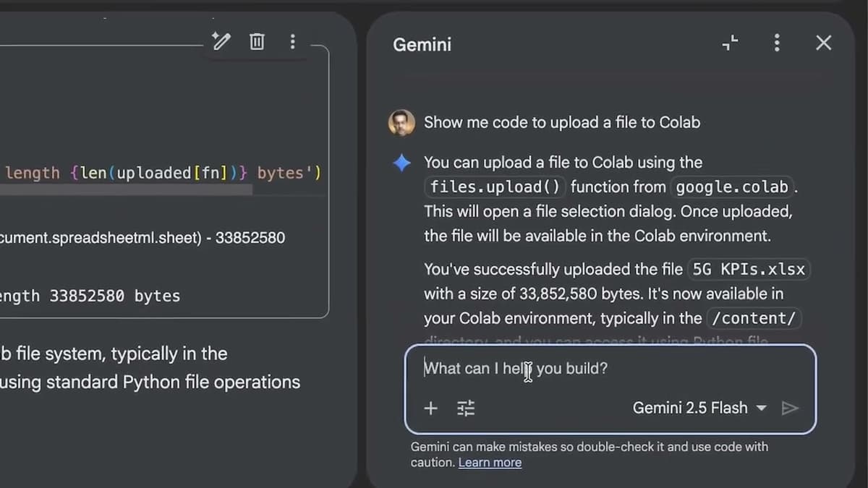Click the len(uploaded[fn]) code line
Screen dimensions: 868x488
(x=161, y=174)
